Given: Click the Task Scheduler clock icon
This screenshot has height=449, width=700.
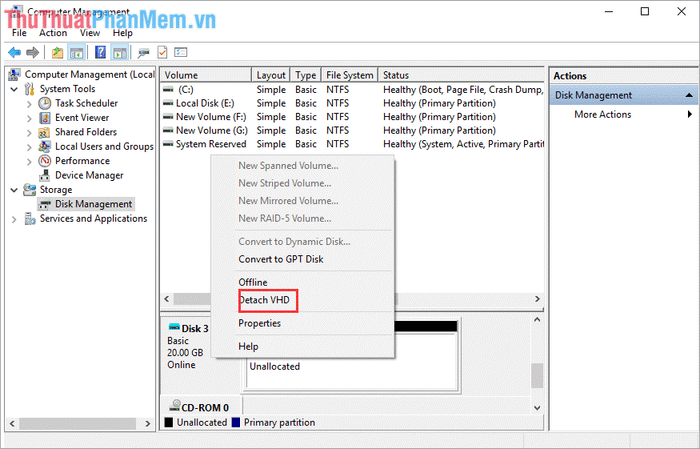Looking at the screenshot, I should (45, 104).
